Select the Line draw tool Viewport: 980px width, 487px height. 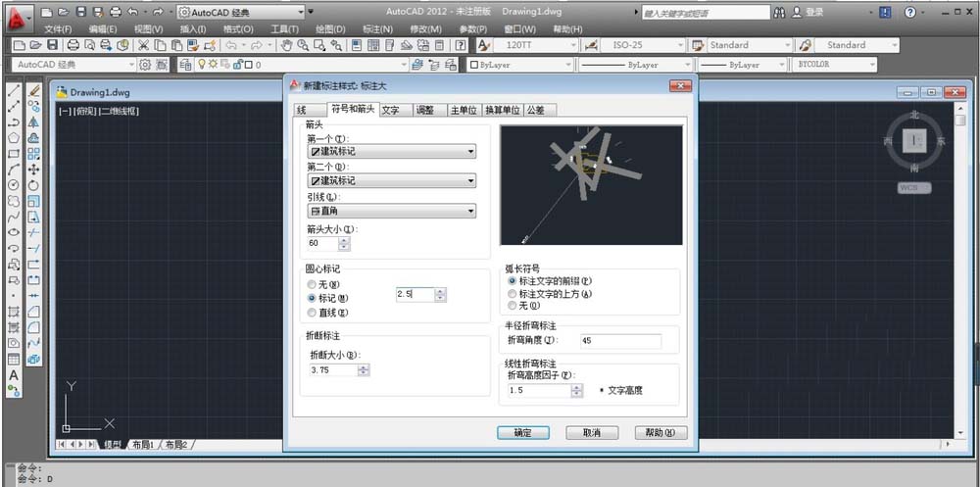point(13,91)
